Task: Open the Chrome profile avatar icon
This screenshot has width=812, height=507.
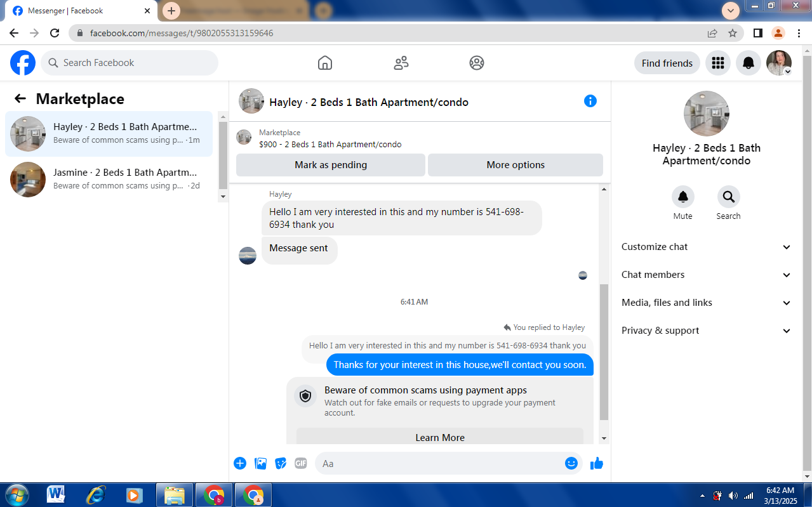Action: pyautogui.click(x=778, y=33)
